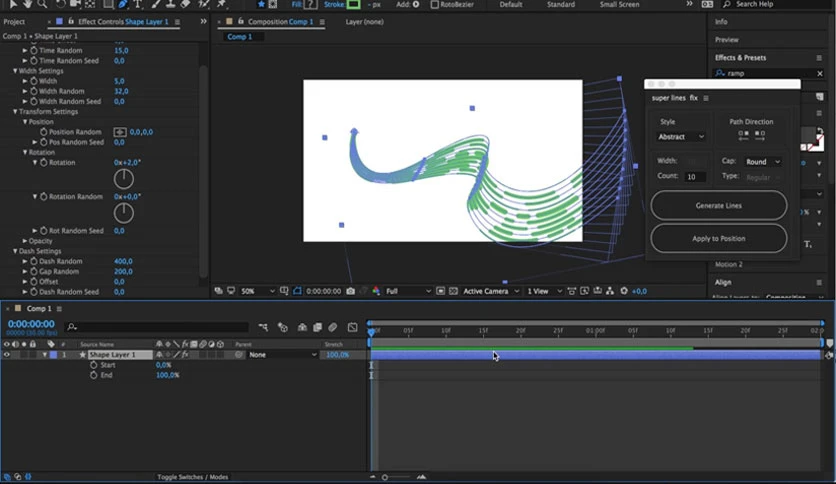Enable the RotoBezier checkbox
The image size is (836, 484).
click(x=435, y=4)
